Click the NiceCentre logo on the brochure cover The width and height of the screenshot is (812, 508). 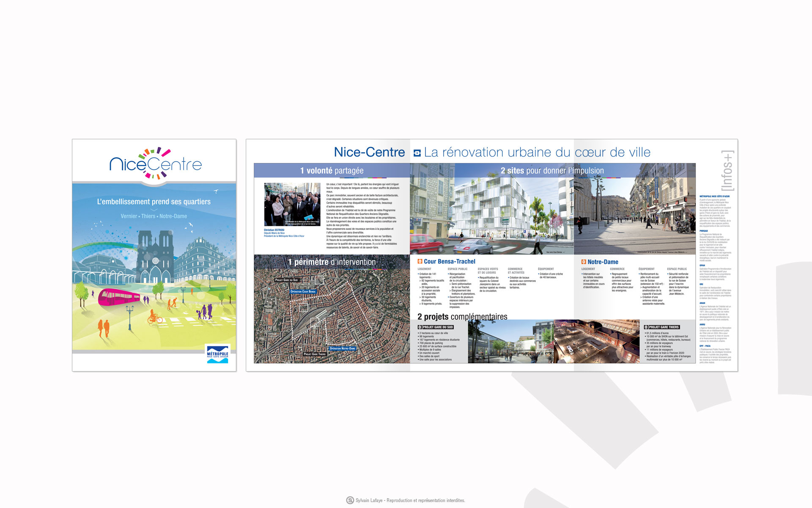tap(156, 163)
